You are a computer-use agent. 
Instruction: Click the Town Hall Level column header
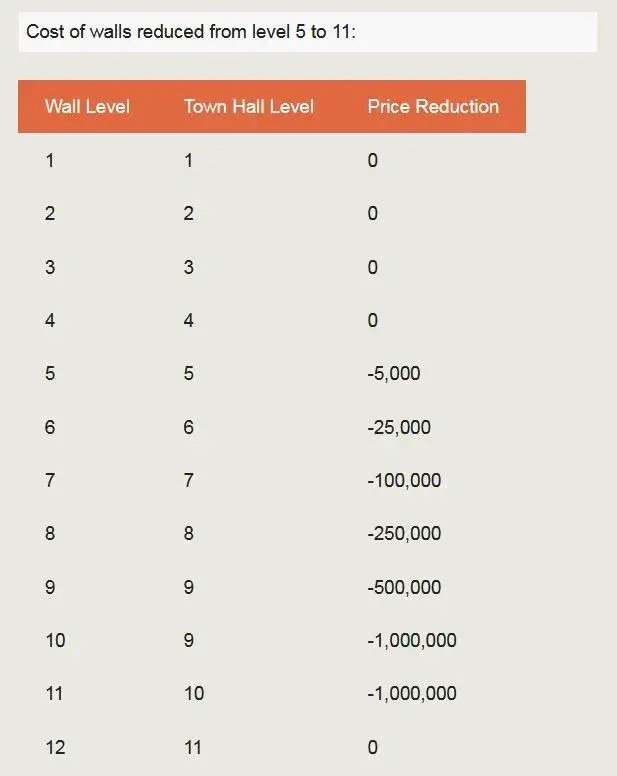(x=249, y=107)
